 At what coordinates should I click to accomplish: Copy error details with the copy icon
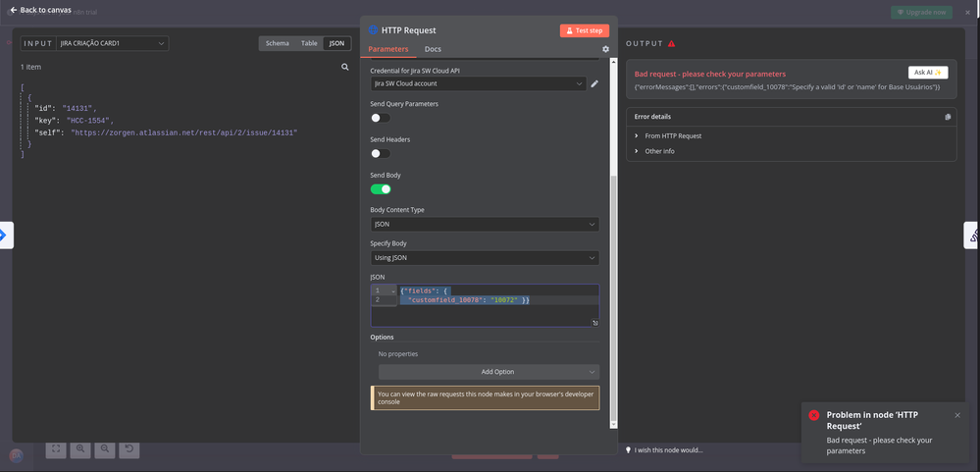coord(948,117)
